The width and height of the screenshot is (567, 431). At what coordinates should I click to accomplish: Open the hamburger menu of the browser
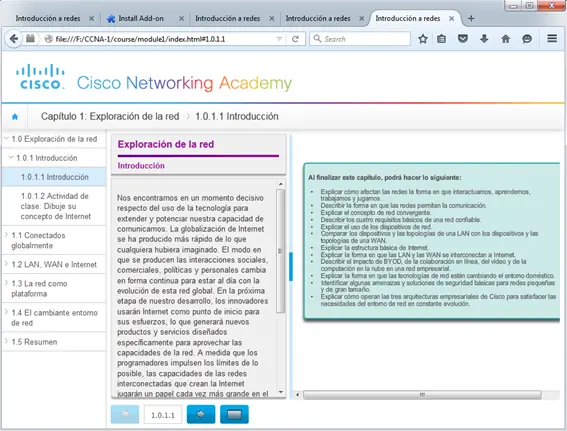[552, 38]
